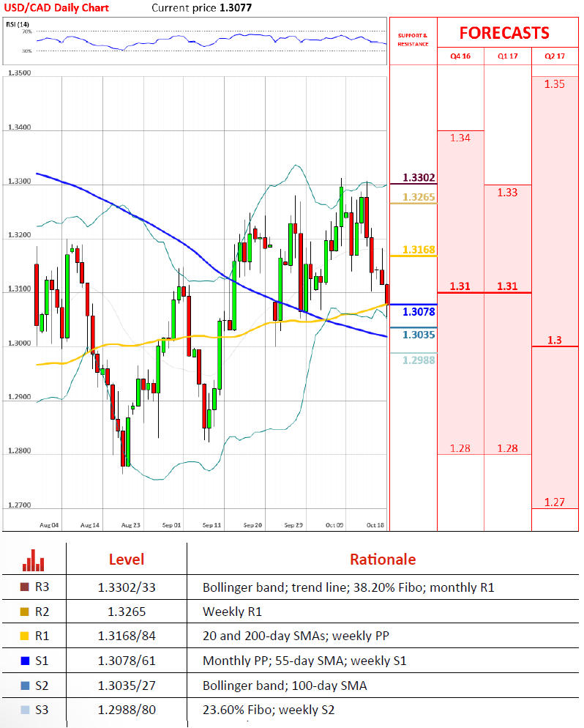Click the RSI (14) indicator label
The width and height of the screenshot is (584, 728).
(x=18, y=24)
